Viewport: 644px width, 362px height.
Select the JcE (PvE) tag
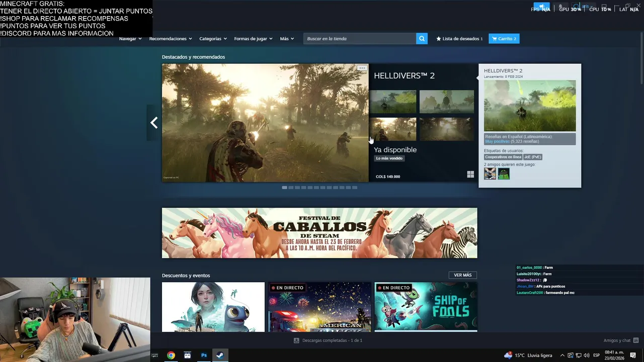click(533, 157)
